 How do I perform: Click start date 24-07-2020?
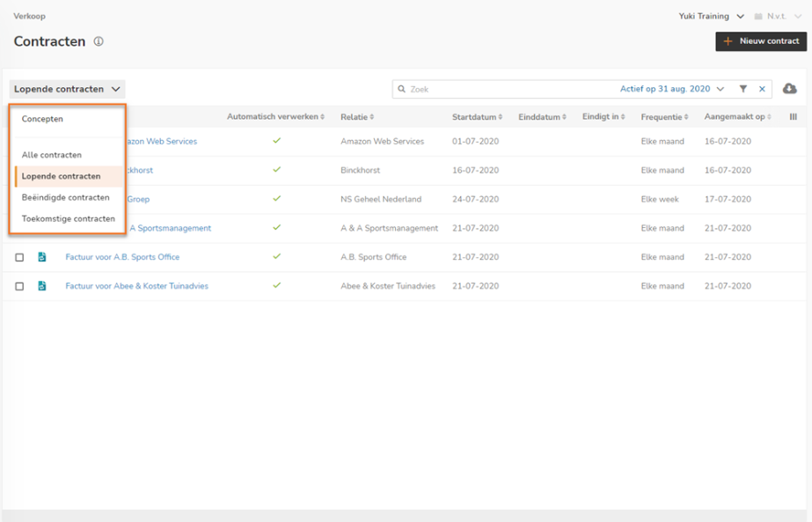tap(475, 199)
